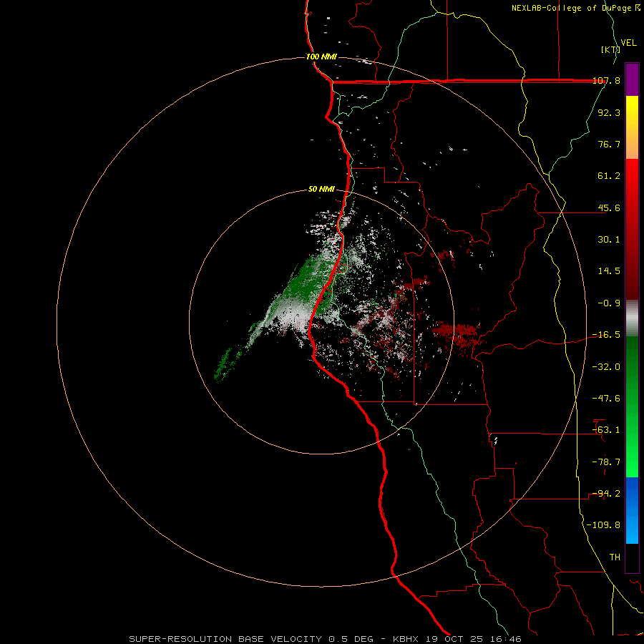The height and width of the screenshot is (644, 644).
Task: Click the 92.3 velocity scale value
Action: [x=609, y=112]
